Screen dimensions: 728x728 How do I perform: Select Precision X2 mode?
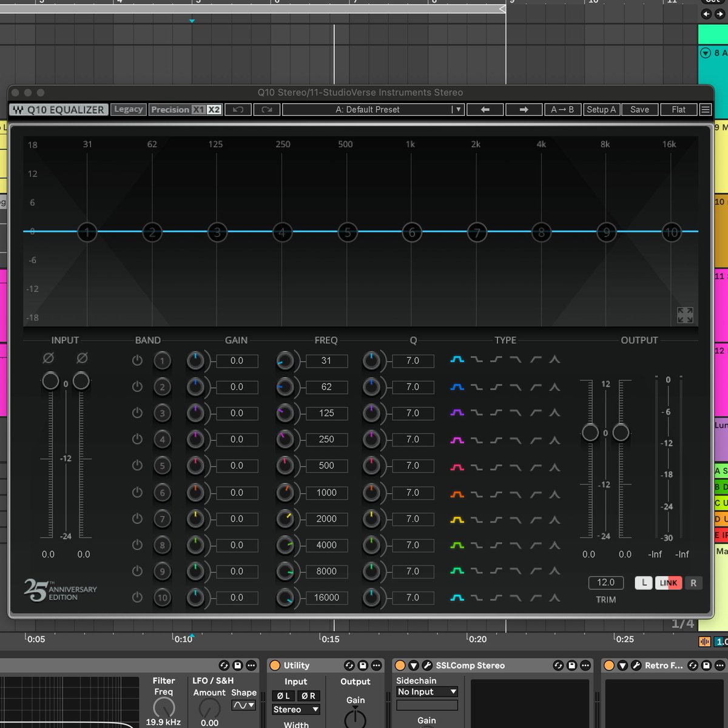coord(214,110)
